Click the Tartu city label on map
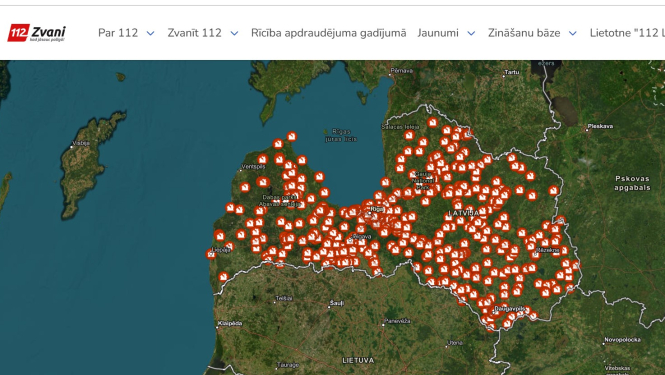 (x=512, y=72)
